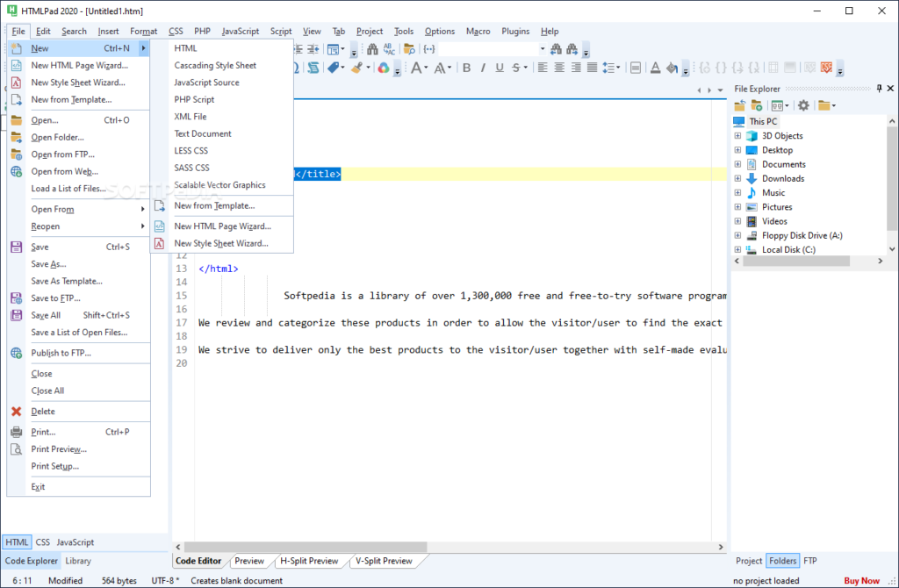Toggle underline formatting
Image resolution: width=899 pixels, height=588 pixels.
(500, 68)
